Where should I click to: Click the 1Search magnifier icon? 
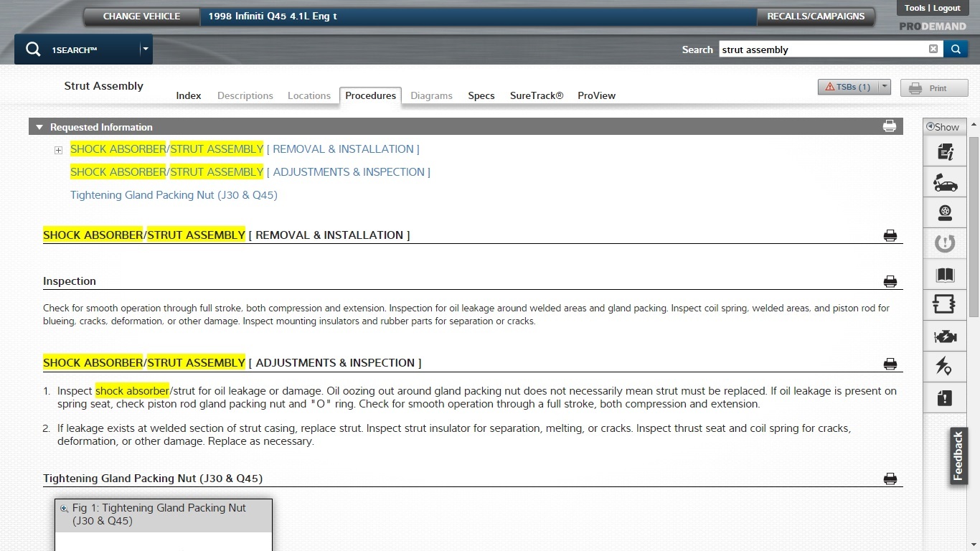(x=33, y=50)
